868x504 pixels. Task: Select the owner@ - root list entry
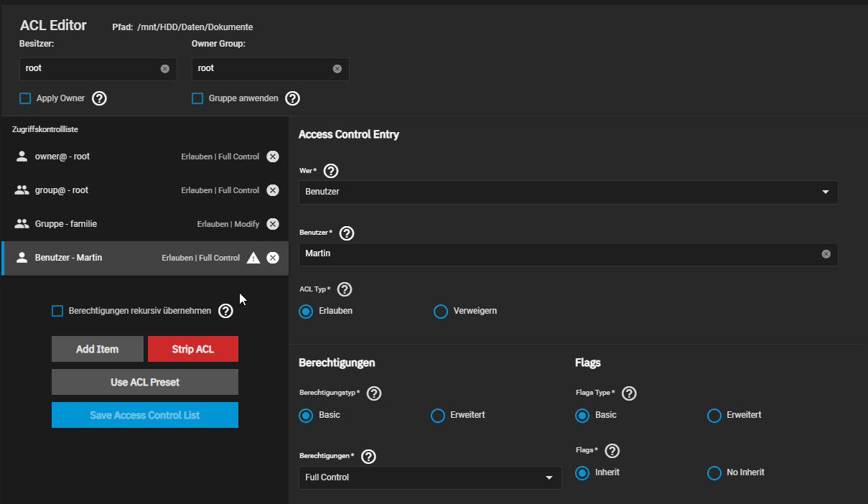coord(145,157)
